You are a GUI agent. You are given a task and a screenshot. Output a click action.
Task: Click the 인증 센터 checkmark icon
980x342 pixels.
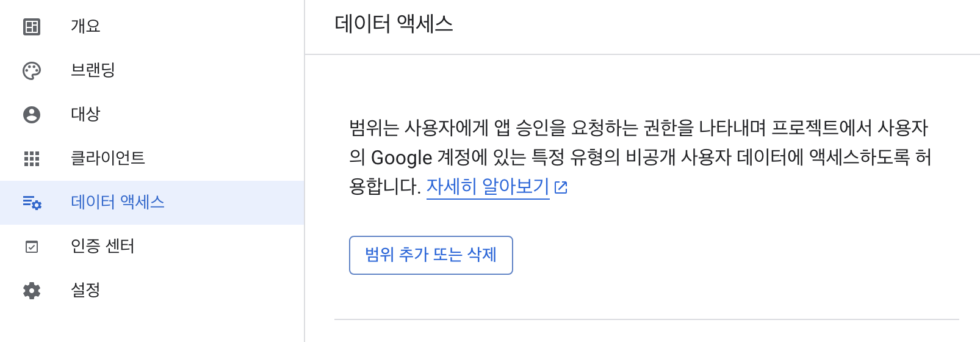coord(32,247)
